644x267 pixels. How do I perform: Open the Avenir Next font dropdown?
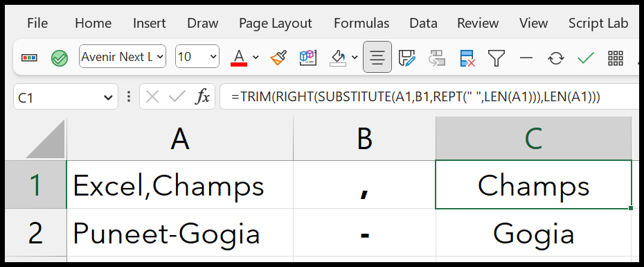coord(123,56)
